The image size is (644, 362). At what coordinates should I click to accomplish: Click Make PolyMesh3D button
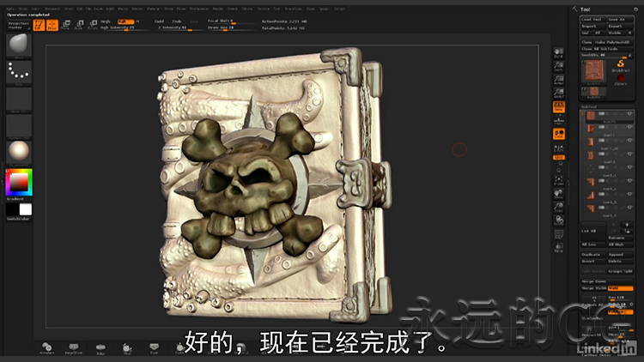click(612, 42)
